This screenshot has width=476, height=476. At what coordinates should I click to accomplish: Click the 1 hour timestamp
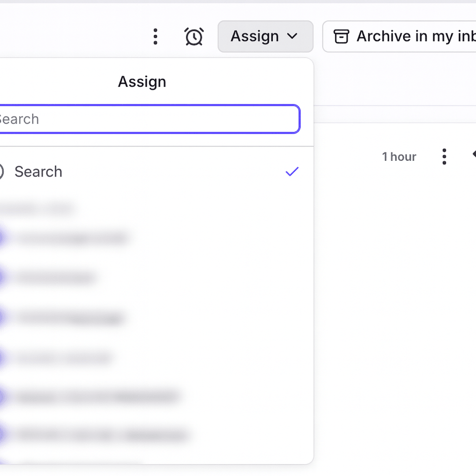(x=399, y=157)
